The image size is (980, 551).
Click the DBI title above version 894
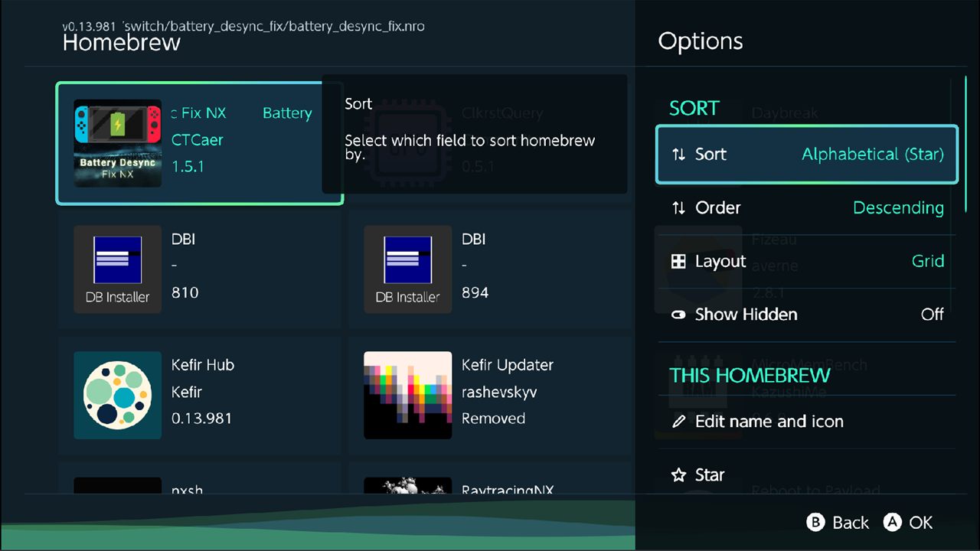(474, 240)
